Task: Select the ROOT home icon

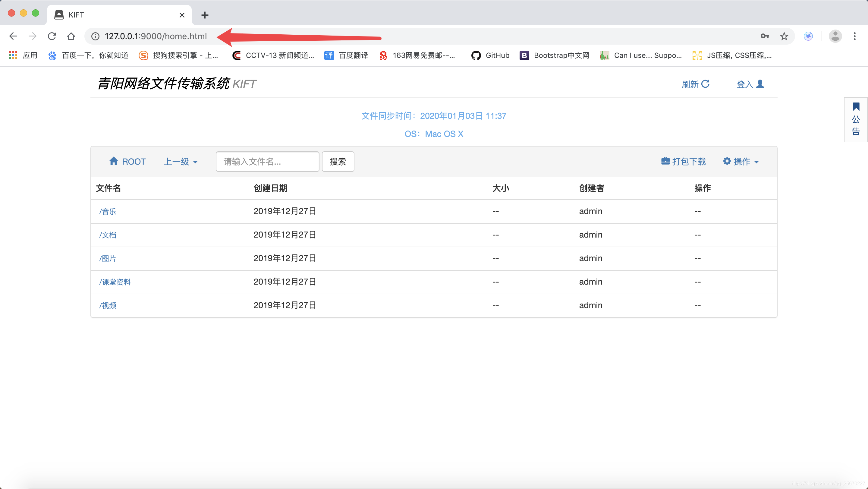Action: pyautogui.click(x=114, y=161)
